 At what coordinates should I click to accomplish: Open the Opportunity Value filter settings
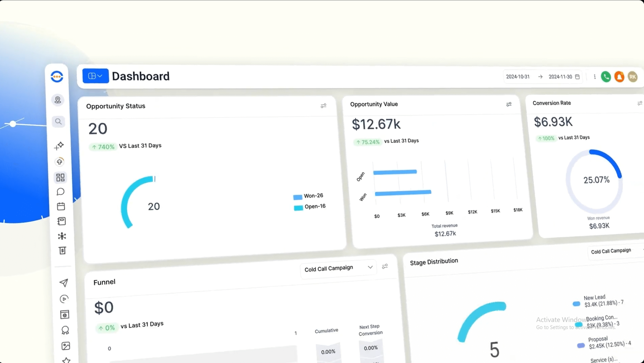[509, 104]
